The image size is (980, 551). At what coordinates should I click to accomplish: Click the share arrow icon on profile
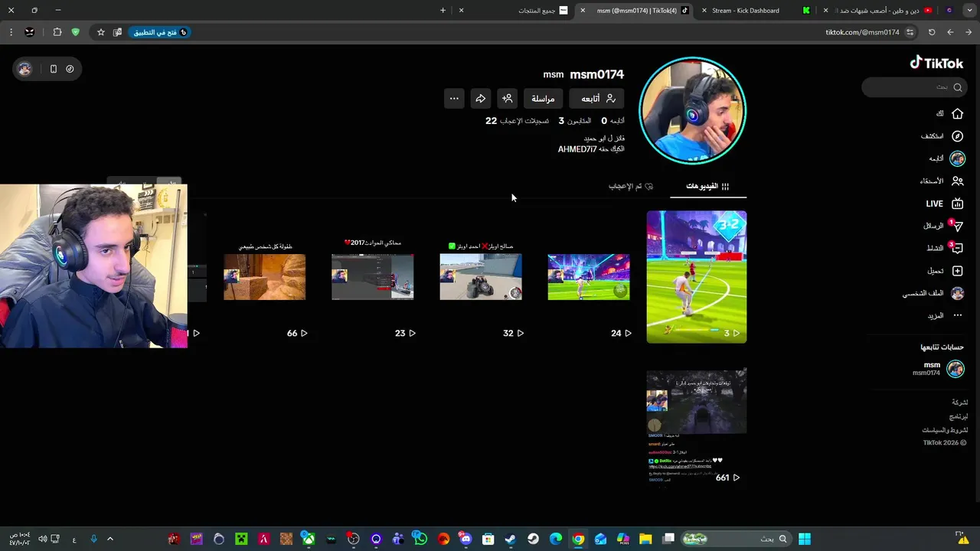(480, 99)
